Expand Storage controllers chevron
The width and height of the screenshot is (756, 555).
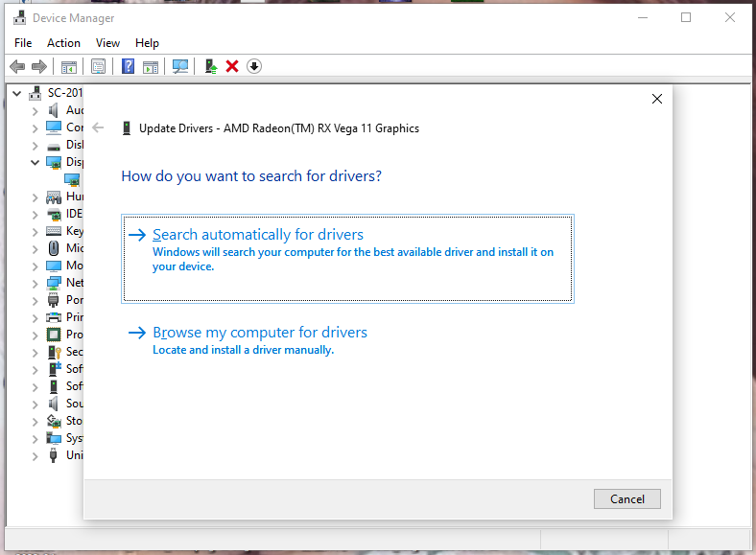[35, 422]
